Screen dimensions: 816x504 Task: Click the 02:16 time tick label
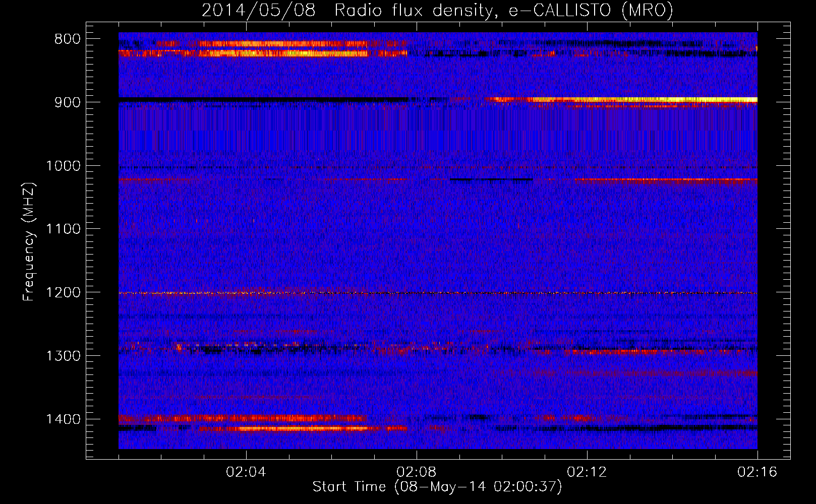pyautogui.click(x=757, y=472)
